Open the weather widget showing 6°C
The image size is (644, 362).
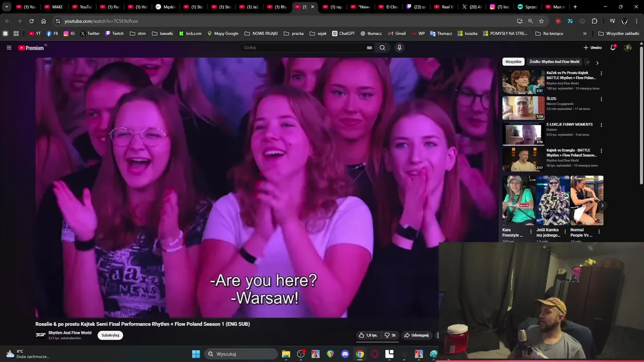tap(28, 354)
